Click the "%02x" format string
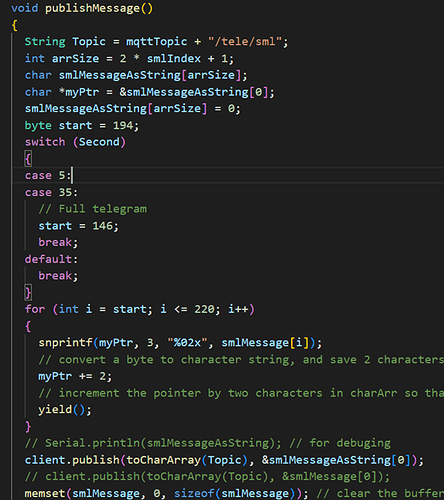 click(x=187, y=343)
